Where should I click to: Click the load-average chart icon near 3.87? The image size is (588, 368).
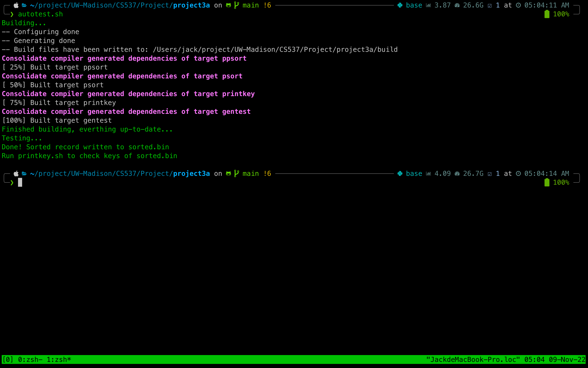click(428, 5)
